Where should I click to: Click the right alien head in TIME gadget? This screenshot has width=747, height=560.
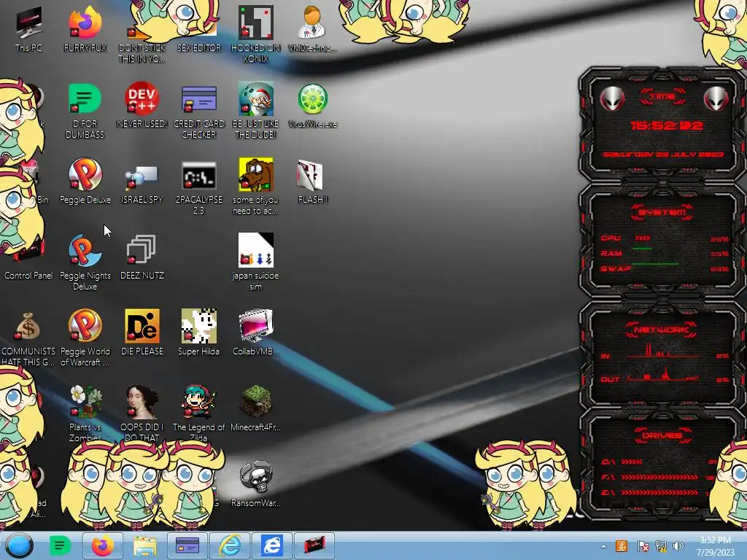(x=716, y=99)
